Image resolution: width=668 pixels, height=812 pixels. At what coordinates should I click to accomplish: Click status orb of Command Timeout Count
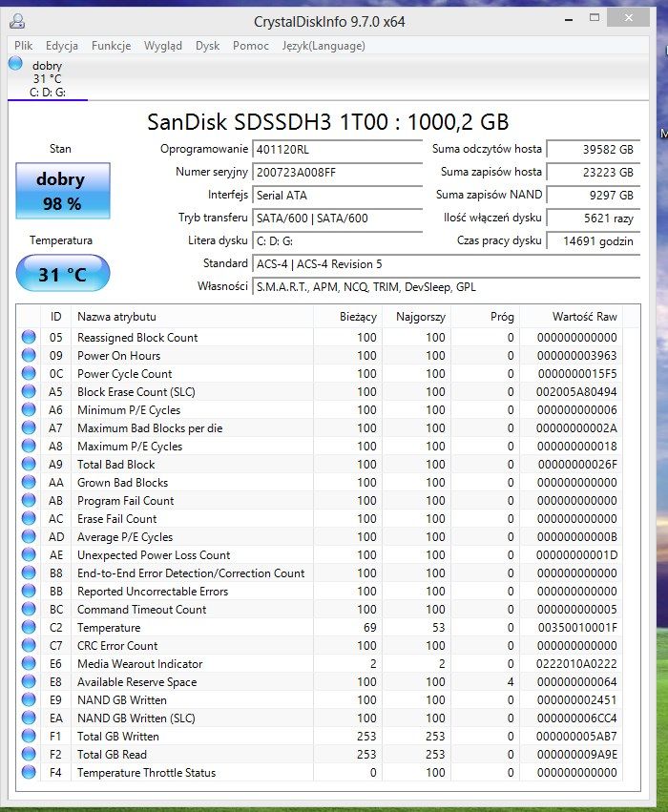[29, 609]
